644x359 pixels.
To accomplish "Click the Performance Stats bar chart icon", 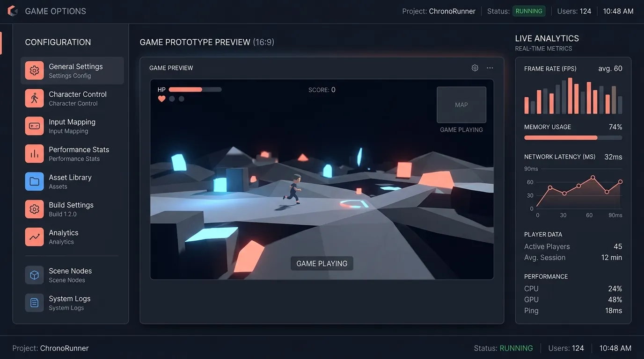I will (x=34, y=154).
